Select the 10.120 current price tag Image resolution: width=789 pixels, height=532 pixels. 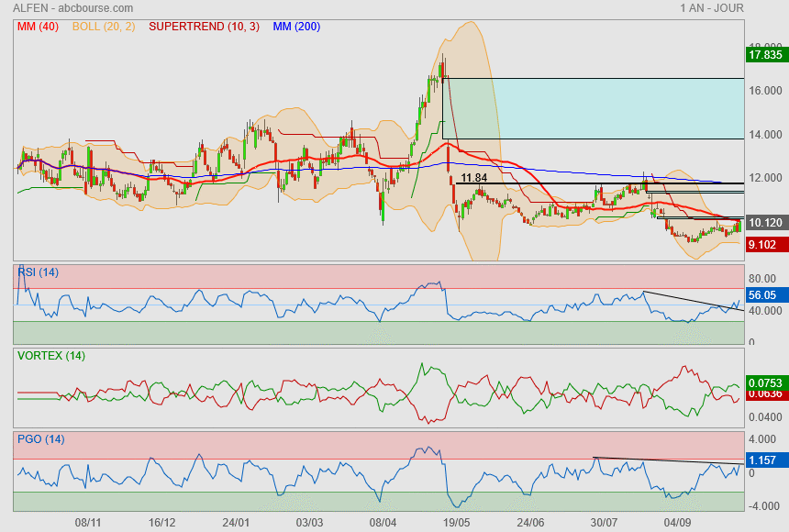pyautogui.click(x=764, y=223)
